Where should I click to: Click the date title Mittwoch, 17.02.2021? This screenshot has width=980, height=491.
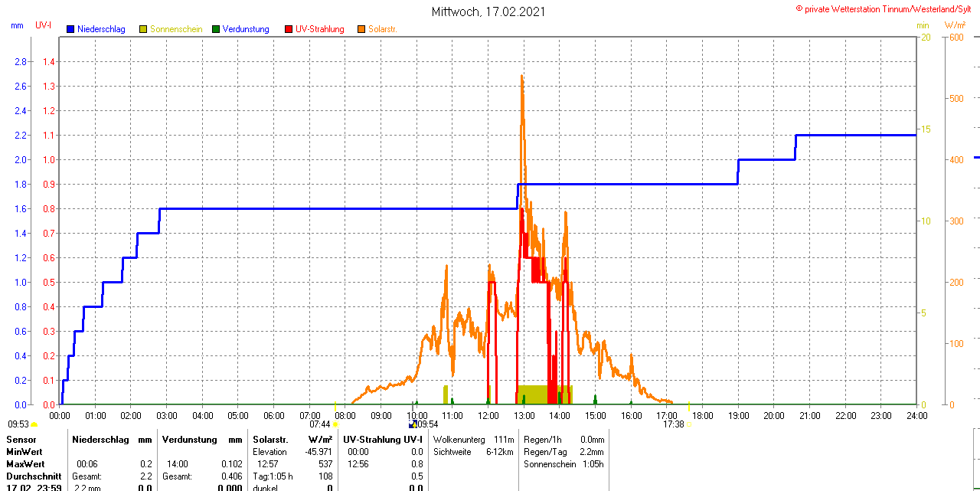point(489,11)
